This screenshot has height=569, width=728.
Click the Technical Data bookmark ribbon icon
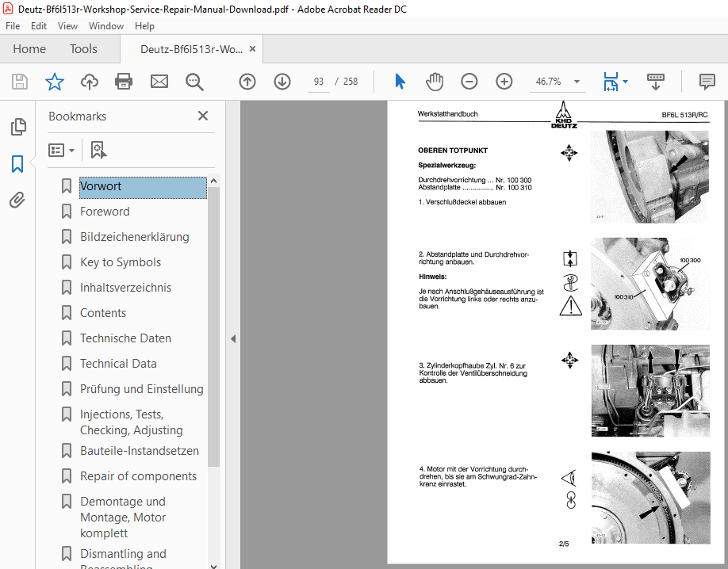(x=67, y=364)
